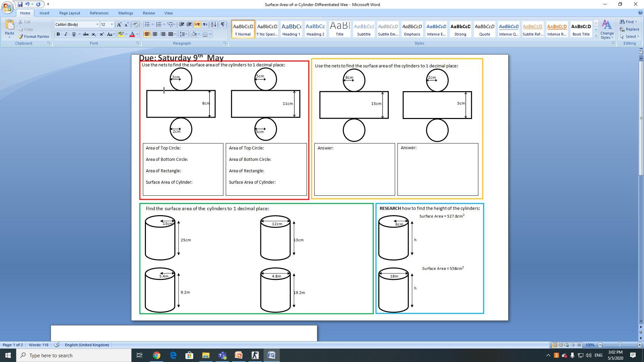The image size is (644, 362).
Task: Open Chrome from the taskbar
Action: [157, 355]
